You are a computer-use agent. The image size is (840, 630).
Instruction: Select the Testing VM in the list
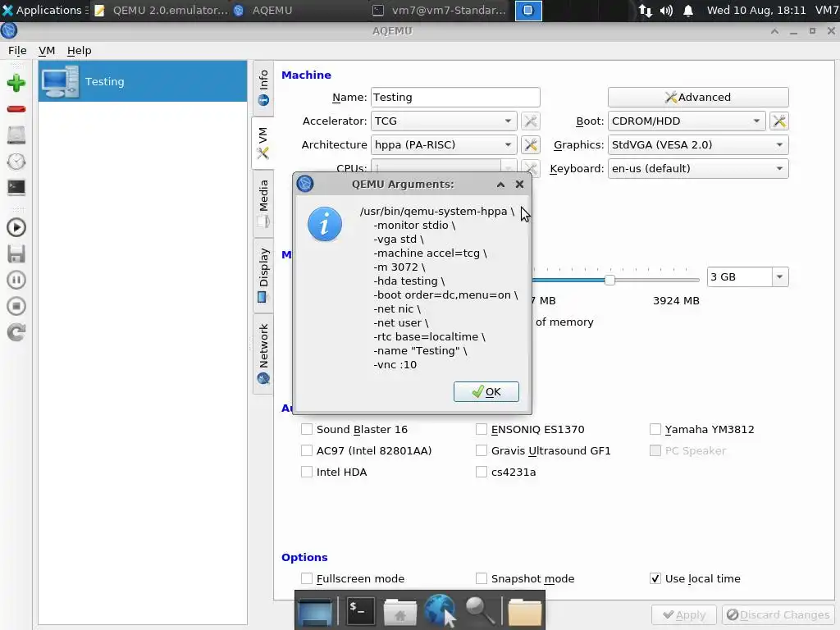point(143,81)
